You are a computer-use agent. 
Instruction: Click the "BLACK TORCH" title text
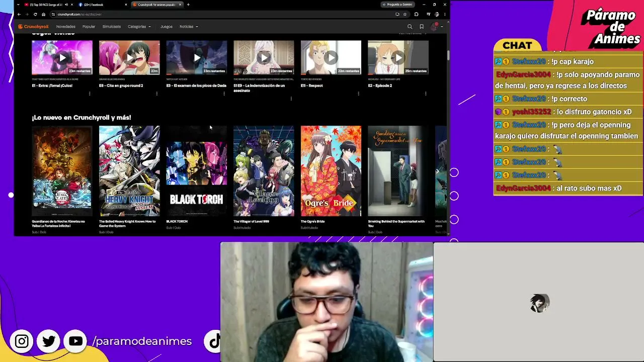(x=177, y=221)
